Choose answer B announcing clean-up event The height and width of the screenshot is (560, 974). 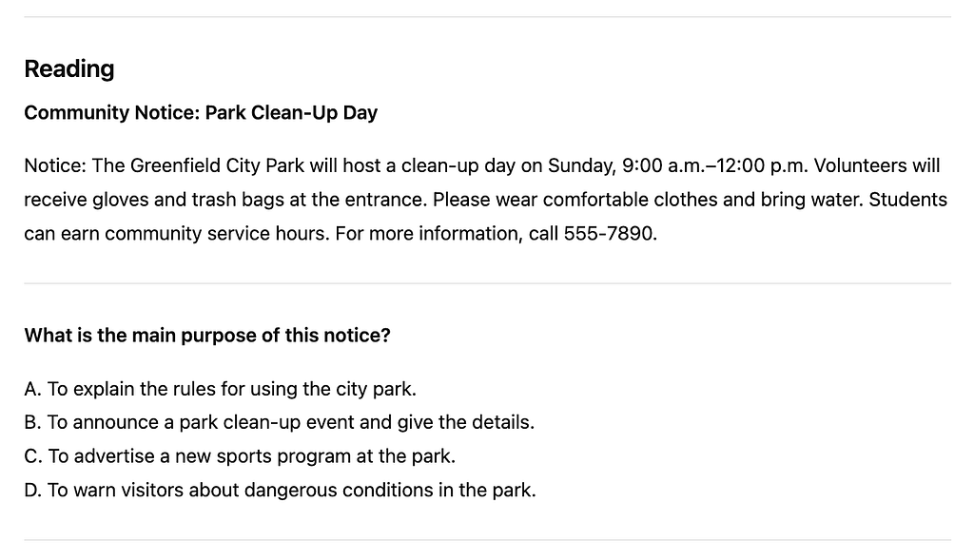point(279,422)
